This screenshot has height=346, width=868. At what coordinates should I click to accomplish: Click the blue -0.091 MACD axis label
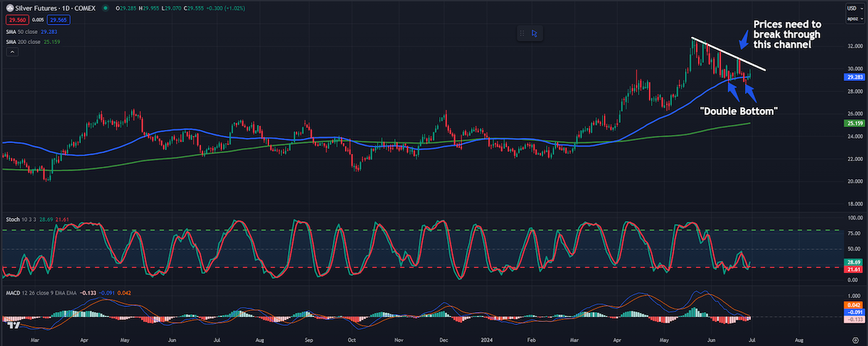click(855, 312)
